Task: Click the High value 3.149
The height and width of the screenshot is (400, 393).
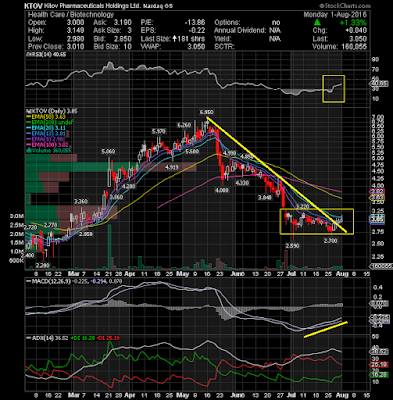Action: click(75, 31)
